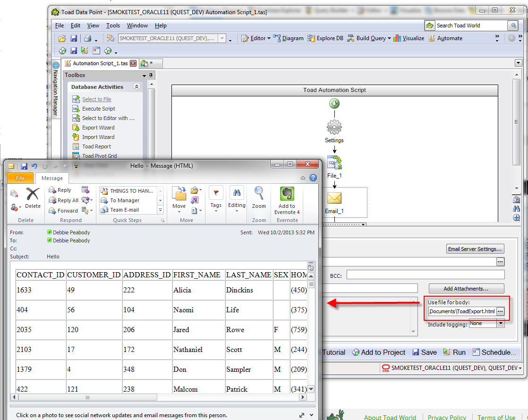The width and height of the screenshot is (528, 420).
Task: Open the Build Query tool
Action: click(366, 38)
